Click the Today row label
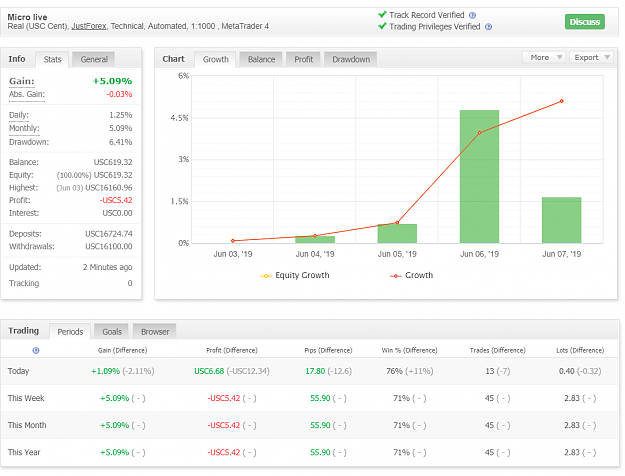Image resolution: width=625 pixels, height=476 pixels. point(18,371)
